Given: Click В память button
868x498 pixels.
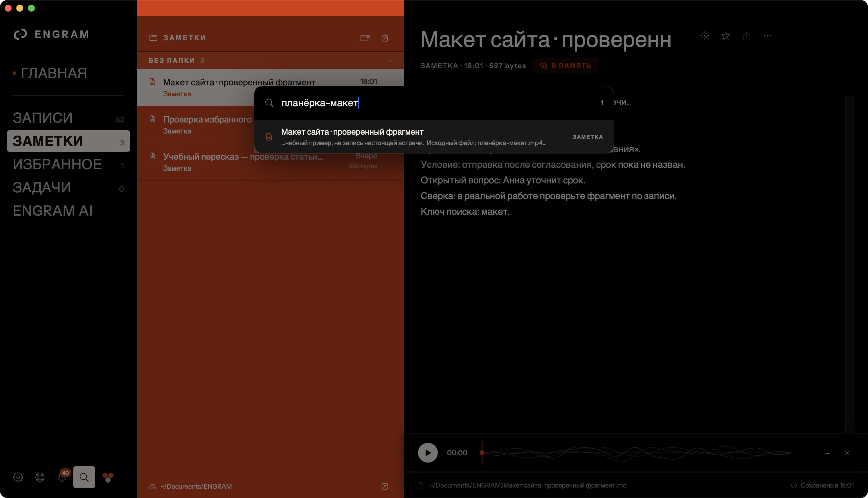Looking at the screenshot, I should tap(565, 66).
